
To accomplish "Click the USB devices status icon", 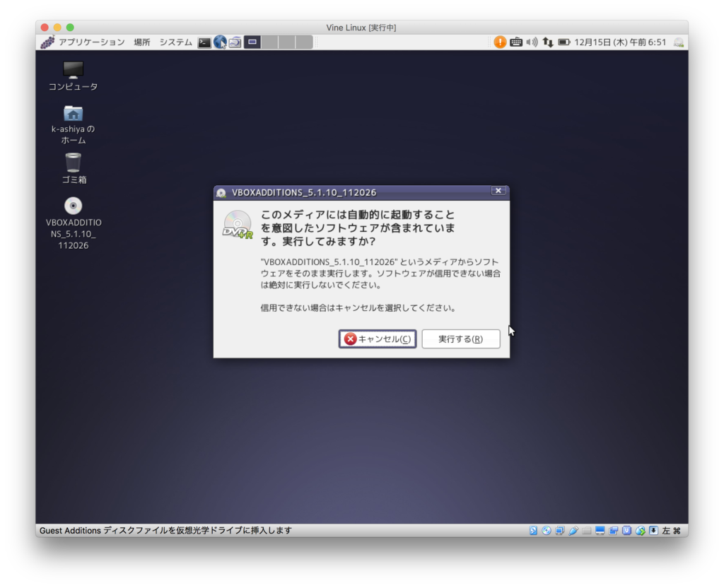I will (x=573, y=530).
